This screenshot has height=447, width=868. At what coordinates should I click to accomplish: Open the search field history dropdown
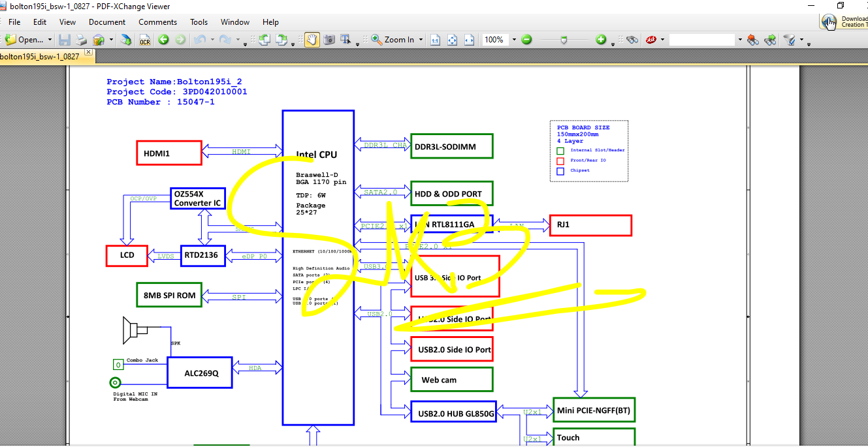click(x=740, y=40)
